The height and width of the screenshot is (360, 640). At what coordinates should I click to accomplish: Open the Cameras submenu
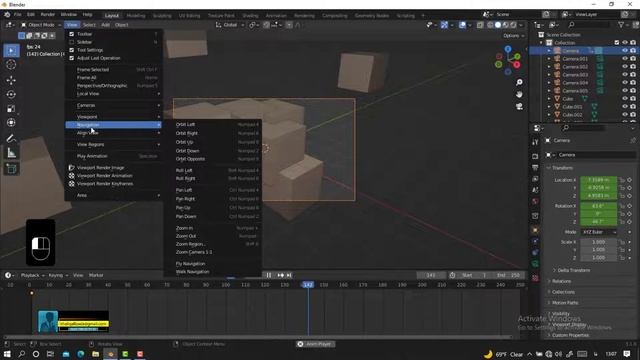click(x=113, y=105)
